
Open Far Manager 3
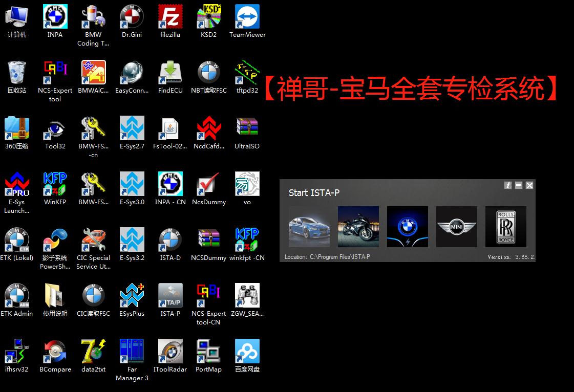tap(132, 351)
